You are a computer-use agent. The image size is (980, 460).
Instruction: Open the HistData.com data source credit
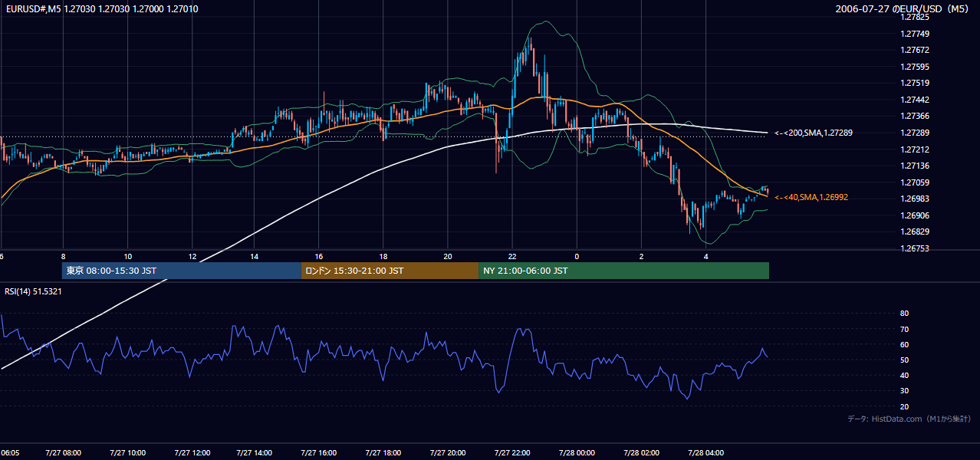(x=909, y=419)
